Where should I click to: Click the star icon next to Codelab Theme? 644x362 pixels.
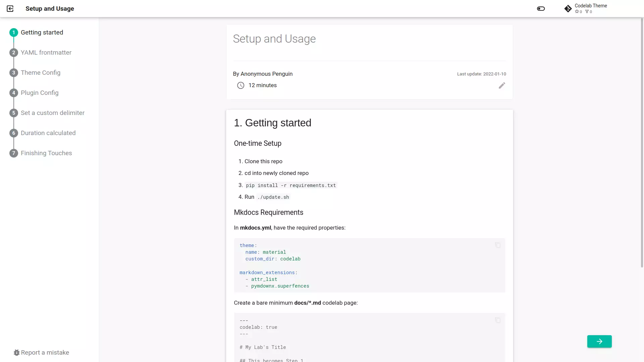tap(577, 11)
